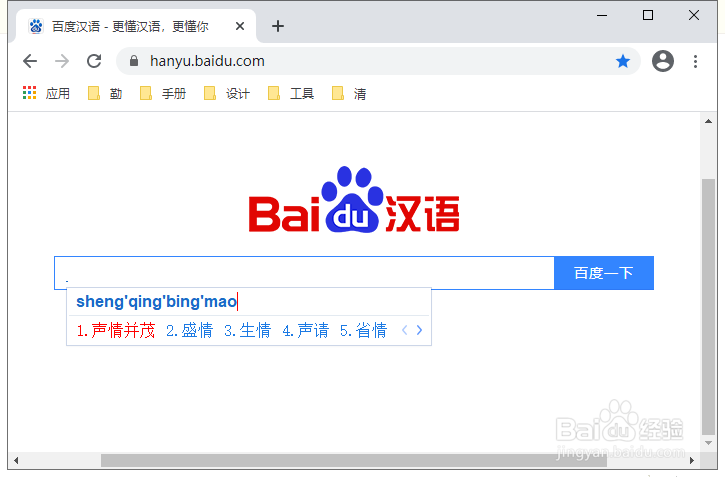Open the 清 bookmark folder
The image size is (725, 477).
349,93
